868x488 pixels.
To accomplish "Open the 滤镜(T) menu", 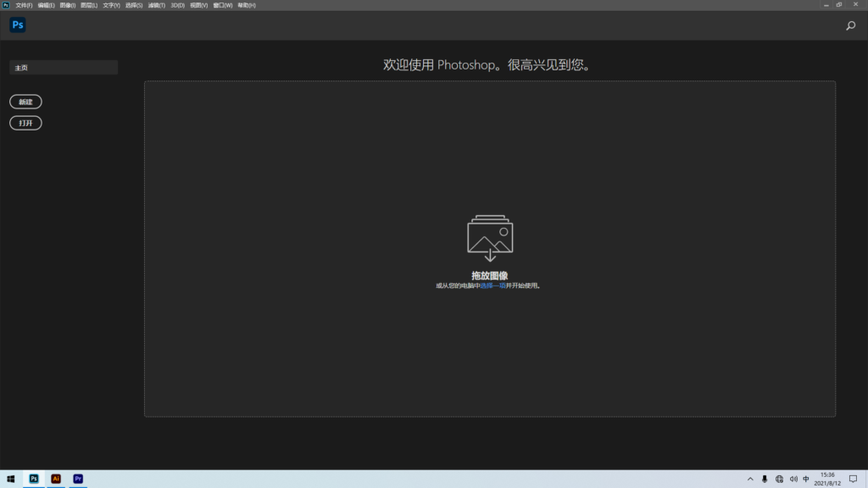I will click(157, 5).
